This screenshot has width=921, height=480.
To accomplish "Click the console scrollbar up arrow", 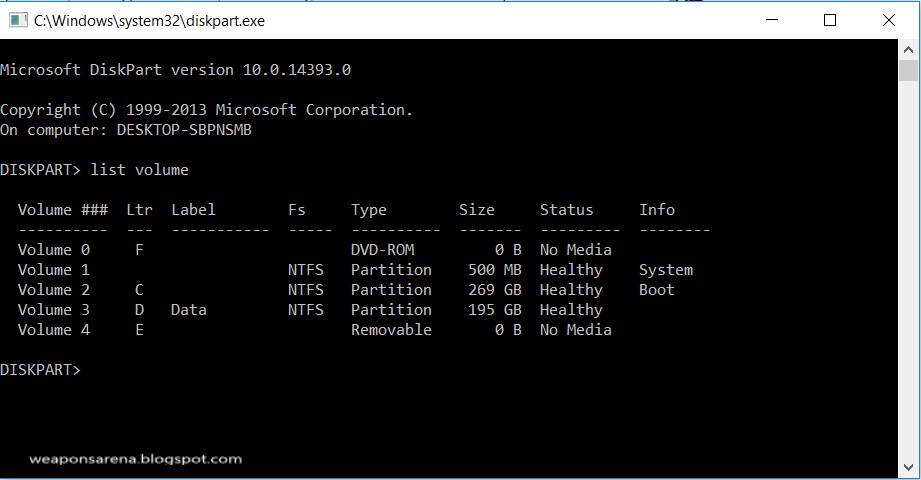I will 908,49.
